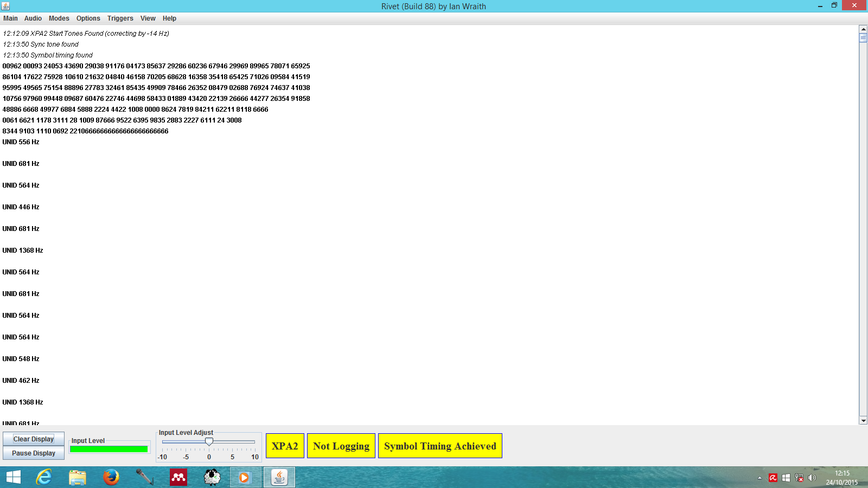
Task: Open the Triggers menu
Action: [x=120, y=18]
